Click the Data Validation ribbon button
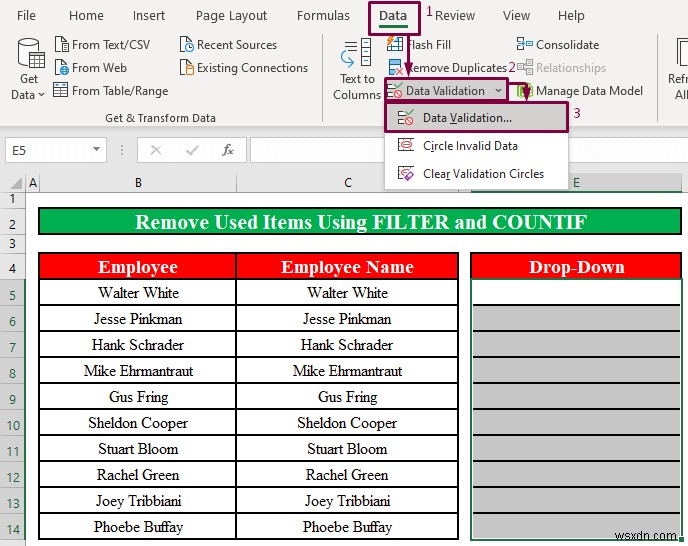This screenshot has height=546, width=688. pyautogui.click(x=439, y=91)
